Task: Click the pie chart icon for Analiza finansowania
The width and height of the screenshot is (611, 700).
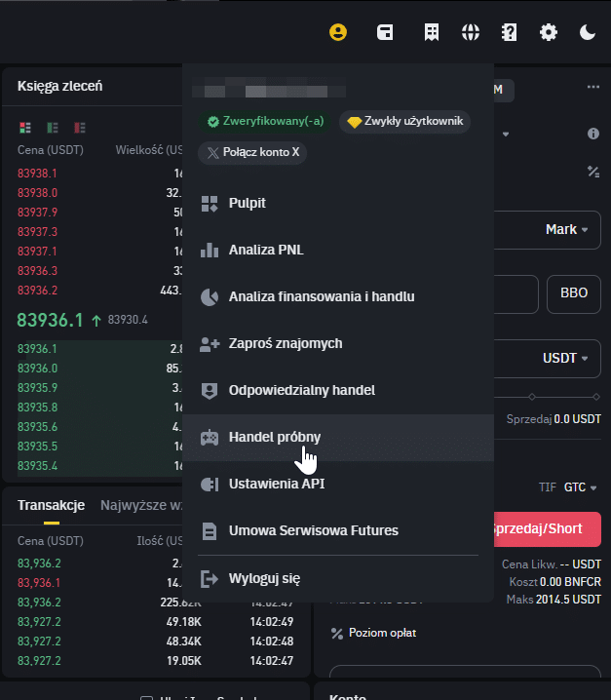Action: pos(210,297)
